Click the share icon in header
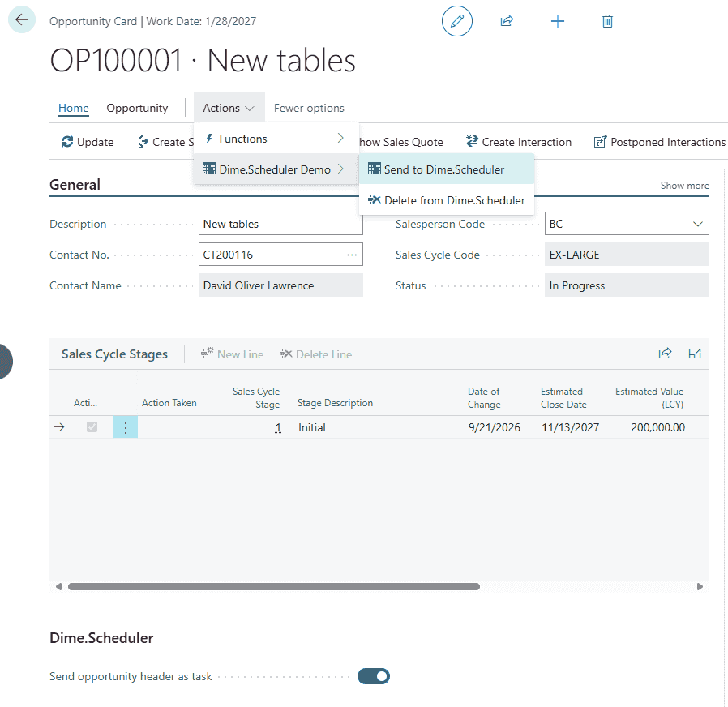This screenshot has height=707, width=728. point(507,21)
